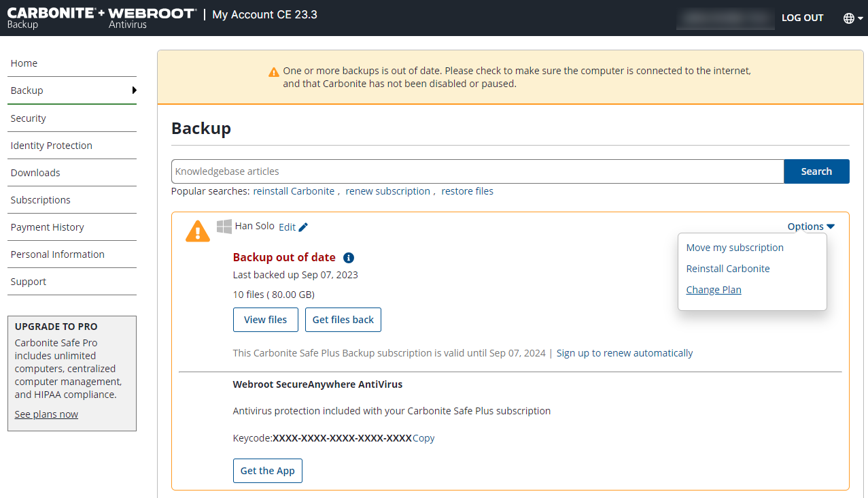The image size is (868, 498).
Task: Select Move my subscription from Options menu
Action: coord(735,248)
